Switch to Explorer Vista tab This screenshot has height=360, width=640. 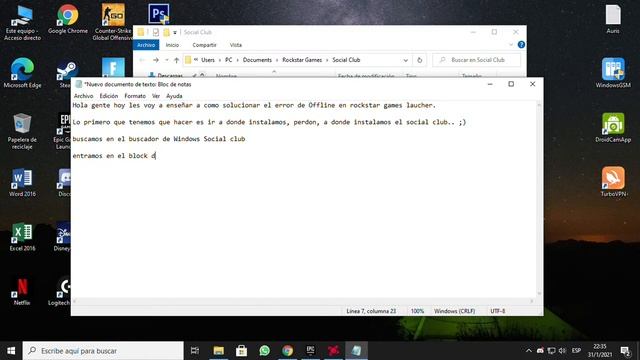[x=236, y=45]
